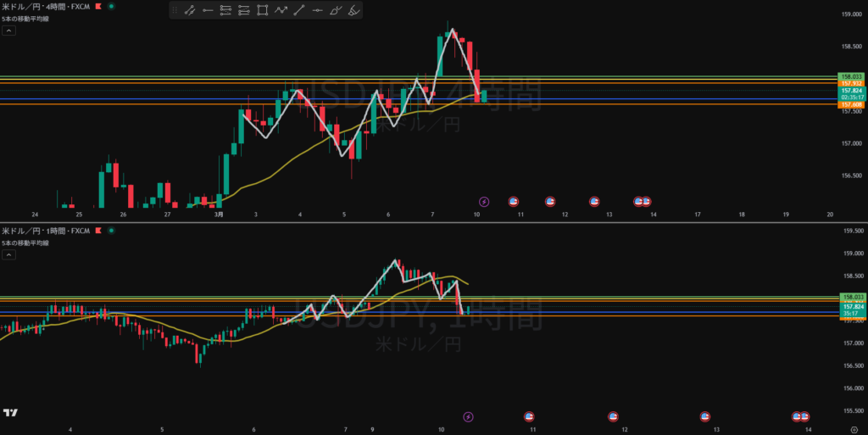Select the highlighter tool at the toolbar's end

point(354,11)
